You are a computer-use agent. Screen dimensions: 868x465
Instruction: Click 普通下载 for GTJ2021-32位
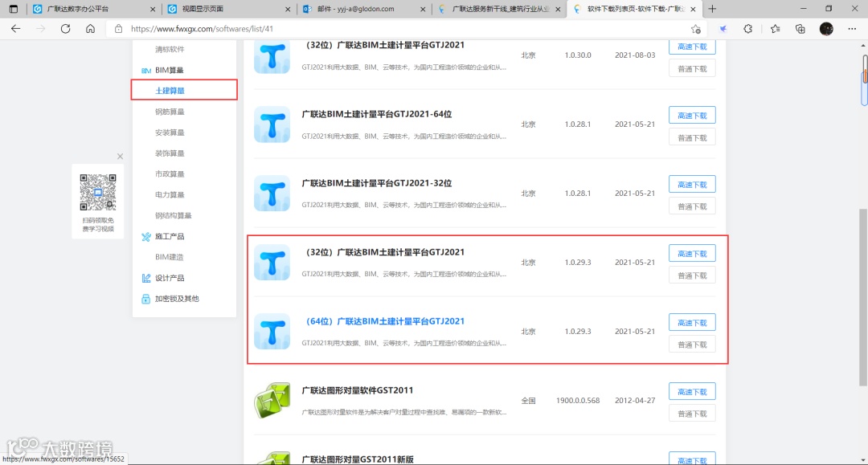point(692,206)
